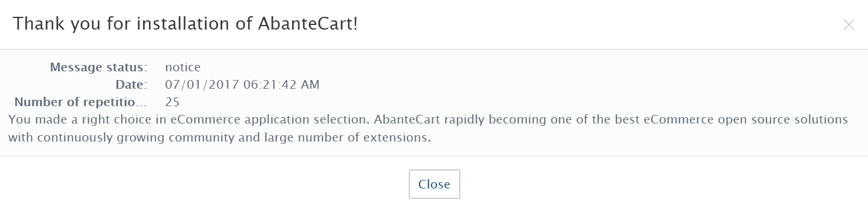The image size is (868, 210).
Task: Click the repetition count 25
Action: coord(172,102)
